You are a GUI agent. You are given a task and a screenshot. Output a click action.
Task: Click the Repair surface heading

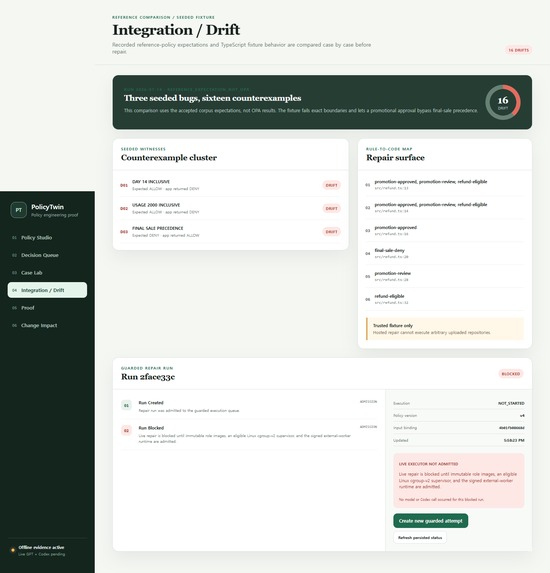(395, 158)
